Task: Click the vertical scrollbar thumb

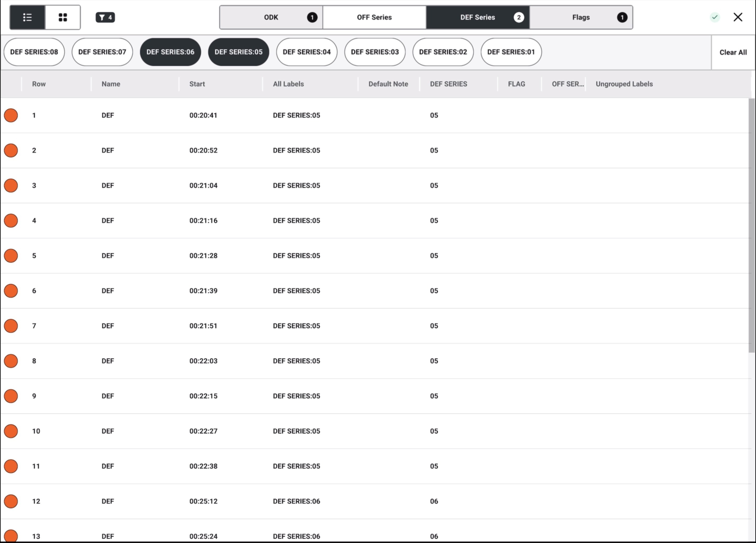Action: [x=751, y=226]
